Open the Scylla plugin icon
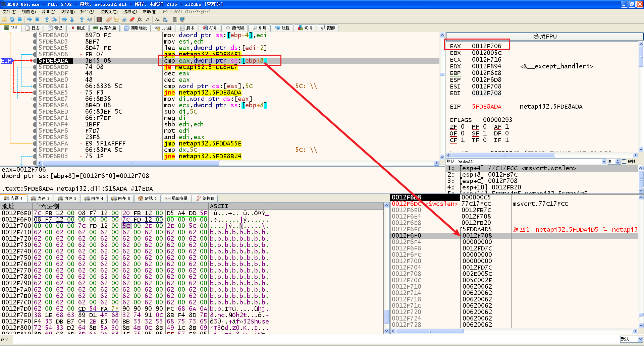644x346 pixels. pos(99,19)
